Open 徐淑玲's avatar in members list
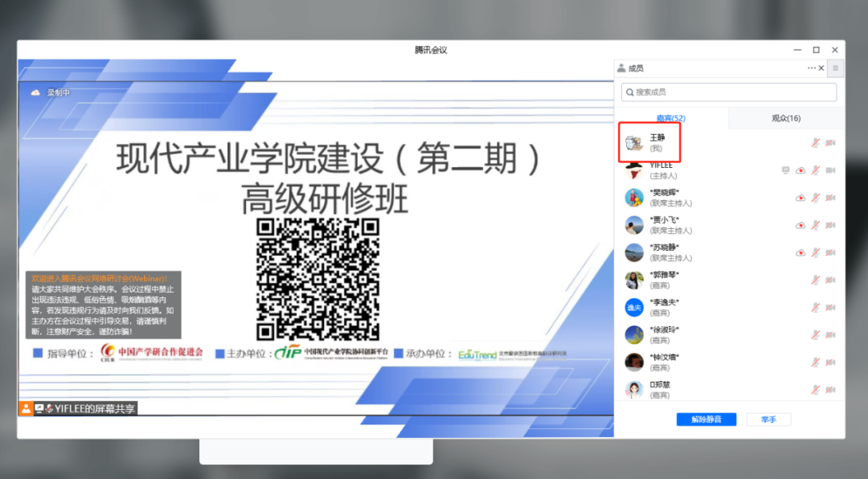Image resolution: width=868 pixels, height=479 pixels. click(x=634, y=334)
